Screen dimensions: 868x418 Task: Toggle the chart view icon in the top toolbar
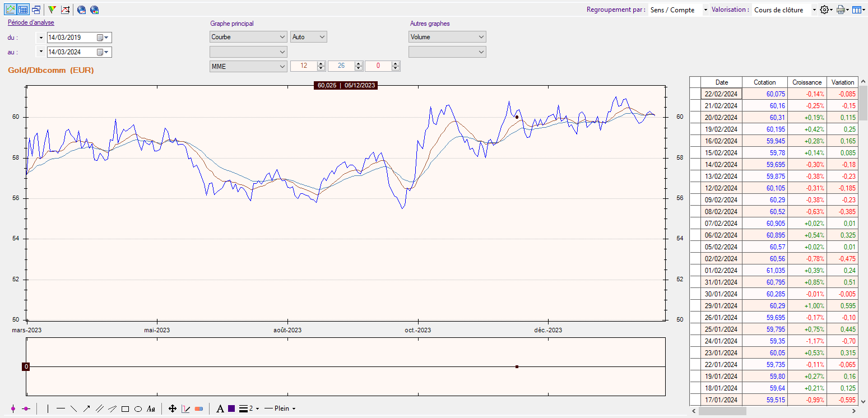click(10, 10)
